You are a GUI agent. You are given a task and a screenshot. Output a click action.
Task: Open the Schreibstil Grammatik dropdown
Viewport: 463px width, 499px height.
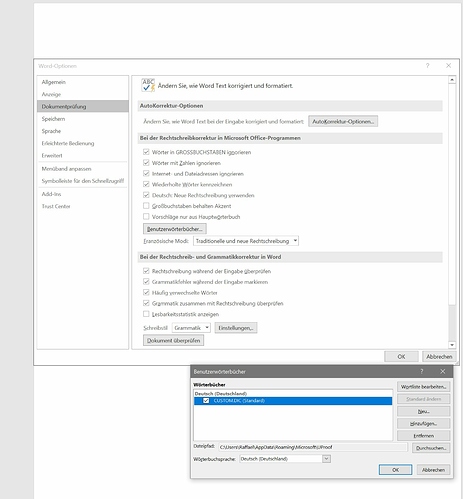pos(191,328)
